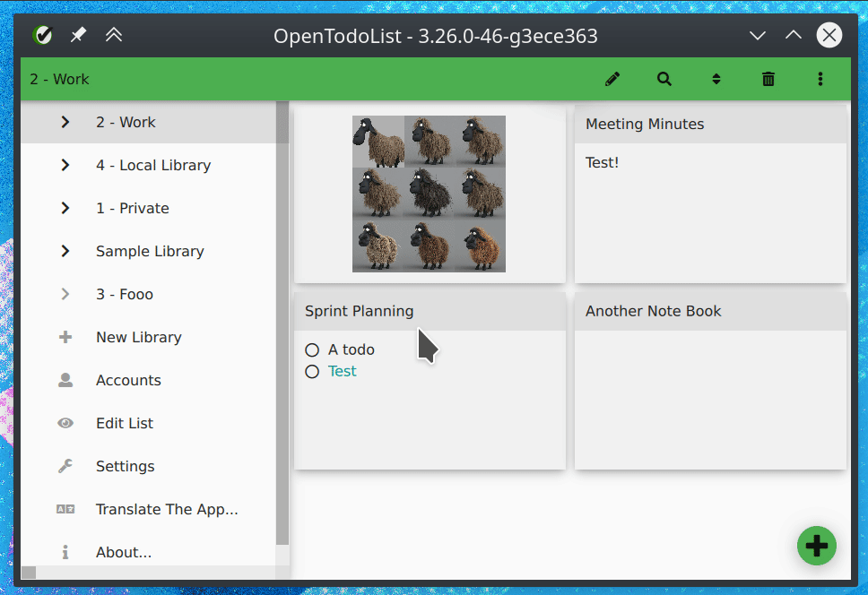Select the '3 - Fooo' library

coord(148,294)
